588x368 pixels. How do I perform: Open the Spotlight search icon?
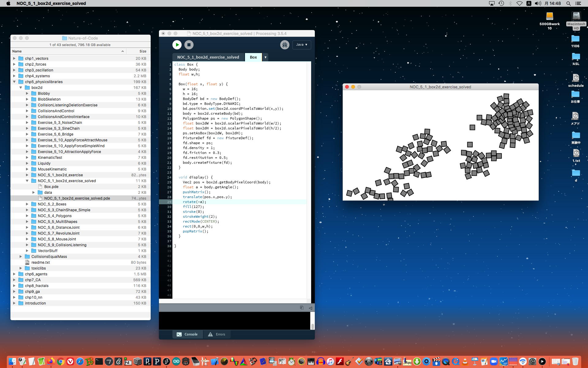click(x=568, y=3)
